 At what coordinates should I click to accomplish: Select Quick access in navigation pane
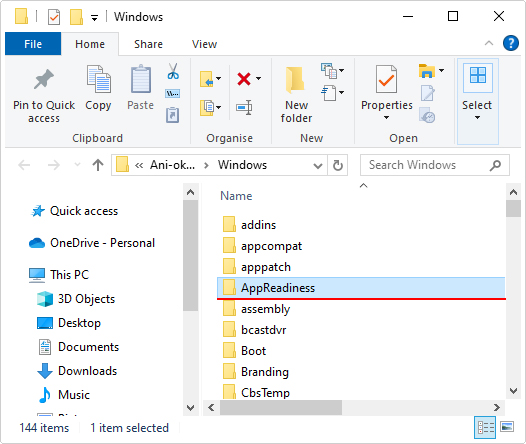pos(74,211)
